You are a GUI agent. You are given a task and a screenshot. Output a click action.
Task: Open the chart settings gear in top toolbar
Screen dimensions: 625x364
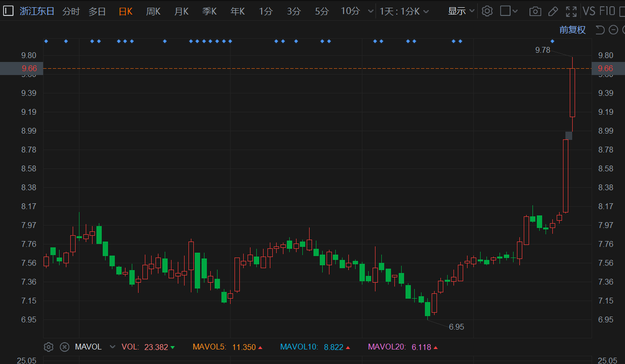click(x=487, y=11)
